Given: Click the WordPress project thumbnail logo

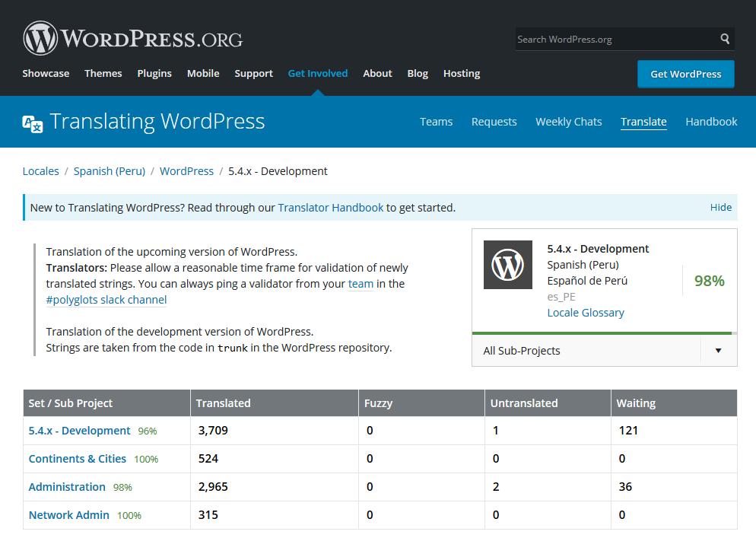Looking at the screenshot, I should click(x=508, y=265).
